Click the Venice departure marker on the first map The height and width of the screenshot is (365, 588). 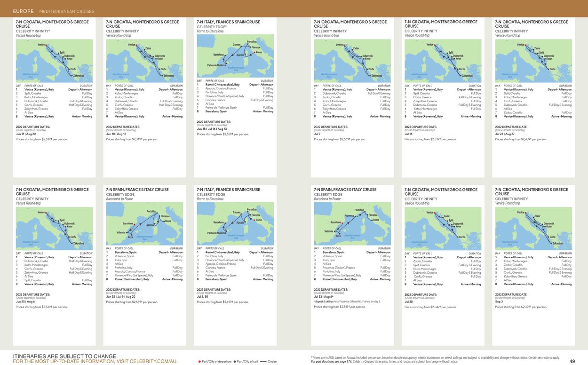pos(46,45)
